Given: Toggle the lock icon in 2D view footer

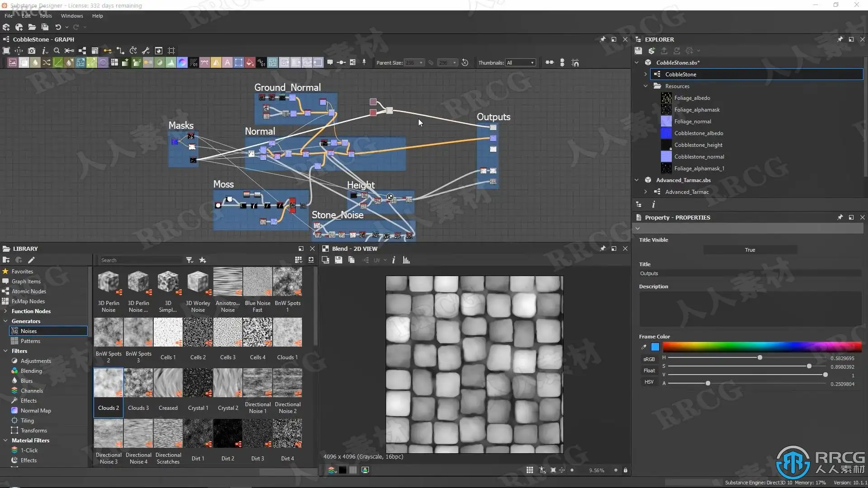Looking at the screenshot, I should point(625,470).
